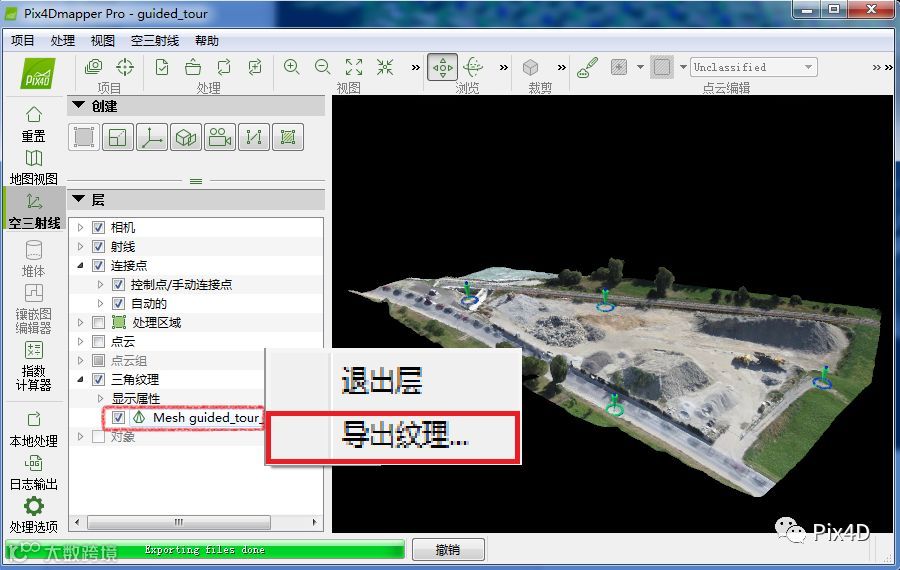Open the 镶嵌图编辑器 mosaic editor

(33, 309)
